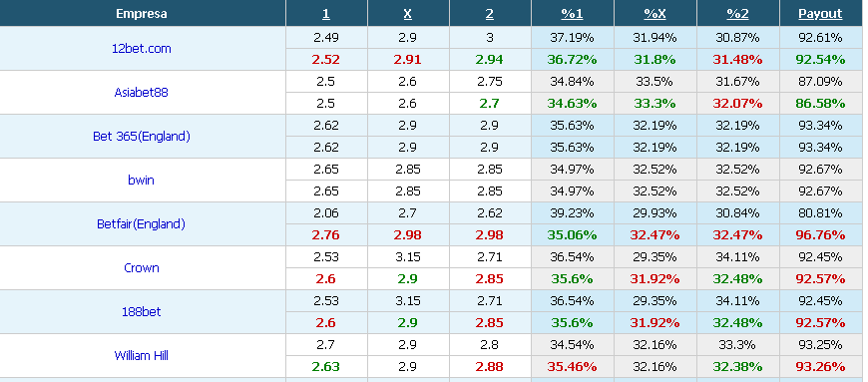
Task: Click William Hill's green 2.63 odds cell
Action: (x=325, y=366)
